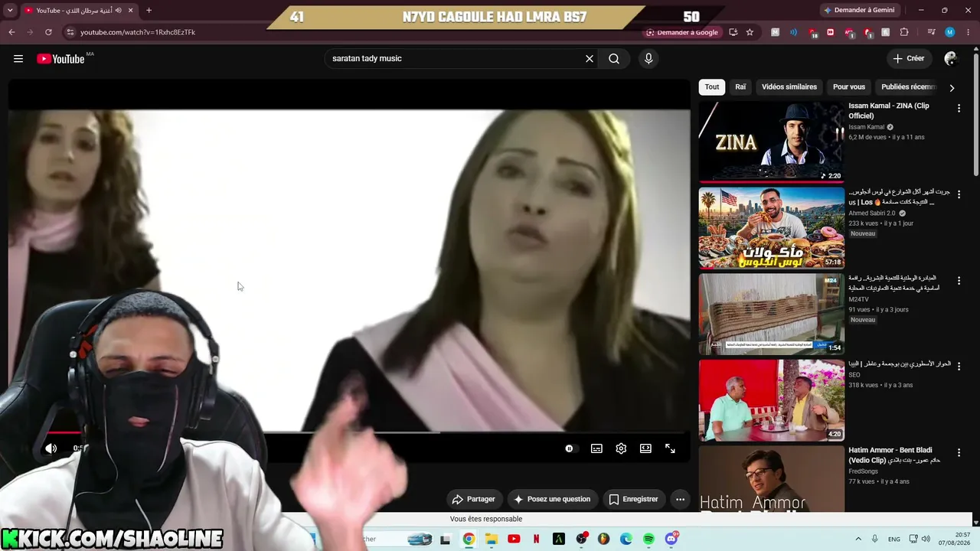Open the system volume control in the tray
980x551 pixels.
point(925,540)
